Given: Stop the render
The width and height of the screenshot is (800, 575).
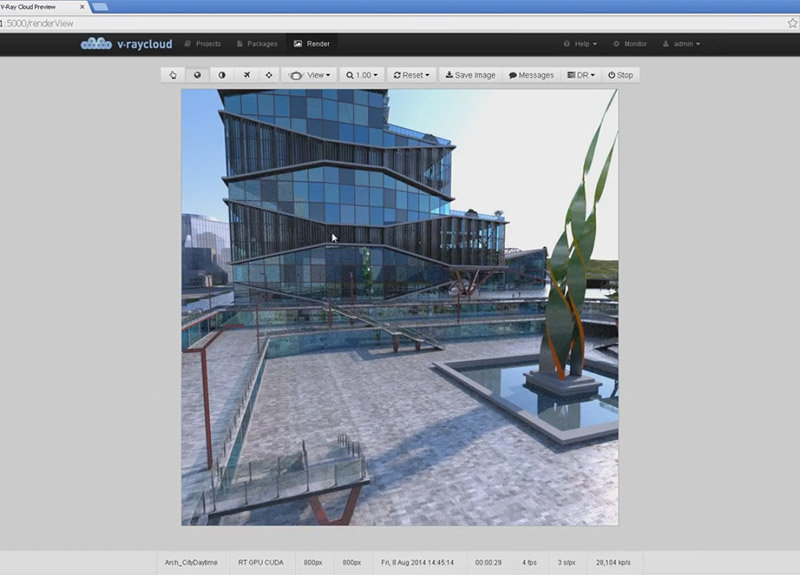Looking at the screenshot, I should (x=620, y=75).
